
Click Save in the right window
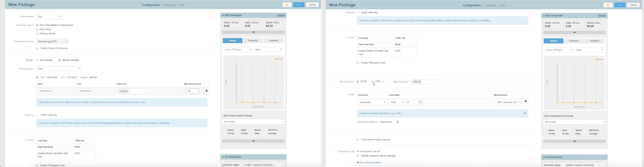click(x=620, y=5)
